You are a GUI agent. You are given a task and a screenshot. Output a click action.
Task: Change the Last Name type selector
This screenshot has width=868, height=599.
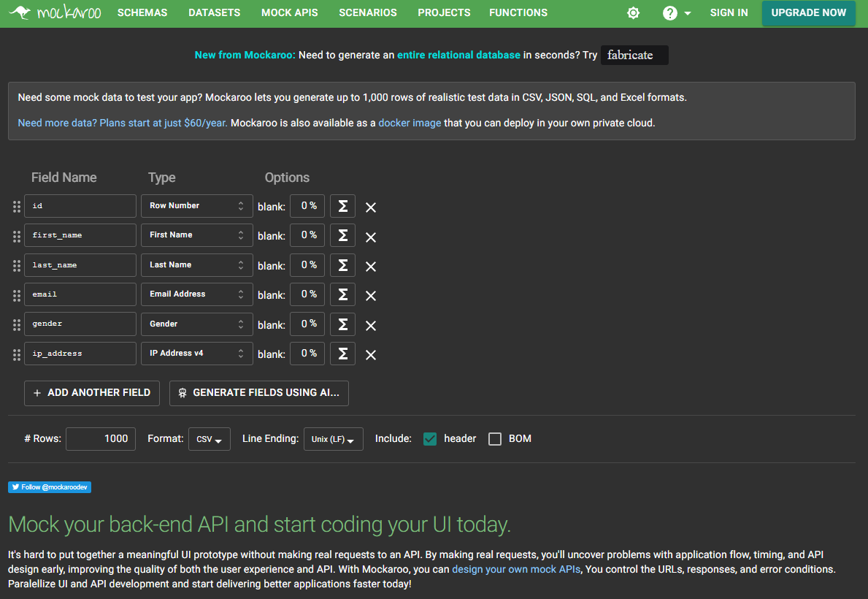(x=197, y=265)
